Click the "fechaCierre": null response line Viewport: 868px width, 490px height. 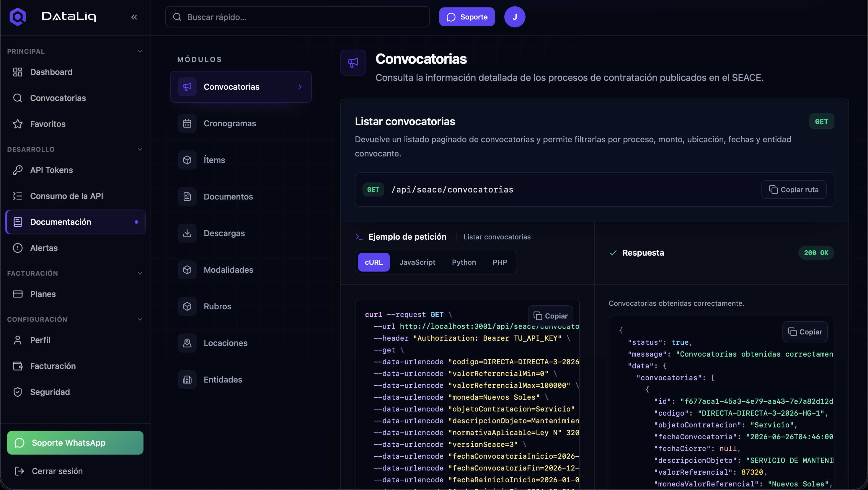697,448
